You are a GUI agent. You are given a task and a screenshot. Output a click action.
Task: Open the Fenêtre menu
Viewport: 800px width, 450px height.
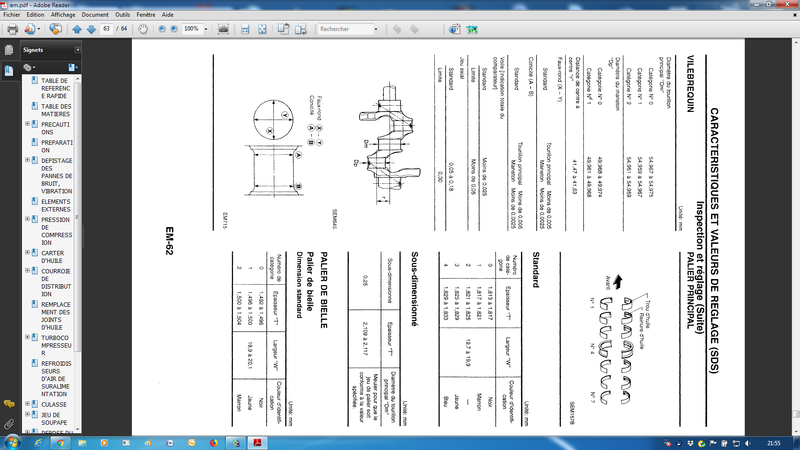tap(146, 15)
